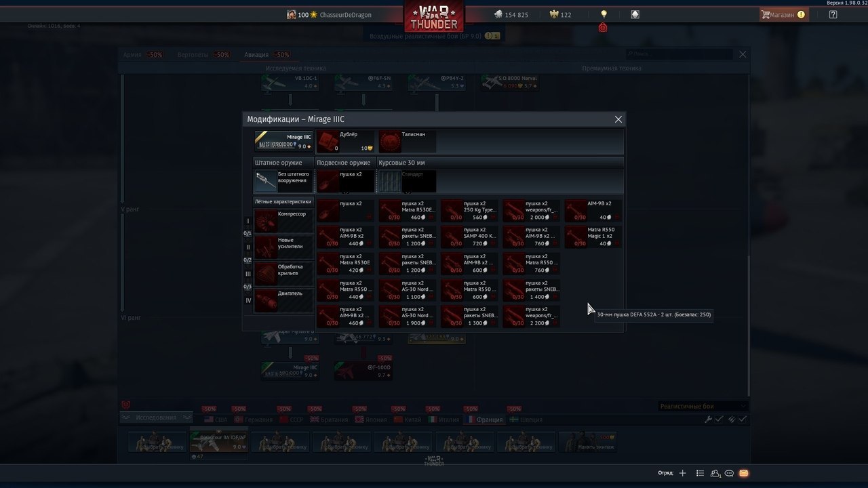The height and width of the screenshot is (488, 868).
Task: Select the SAMP 400 K preset priced 720
Action: coord(470,237)
